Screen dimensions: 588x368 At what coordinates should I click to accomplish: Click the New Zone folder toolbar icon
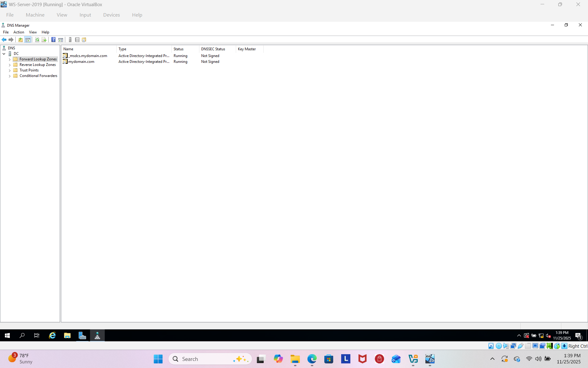point(84,40)
